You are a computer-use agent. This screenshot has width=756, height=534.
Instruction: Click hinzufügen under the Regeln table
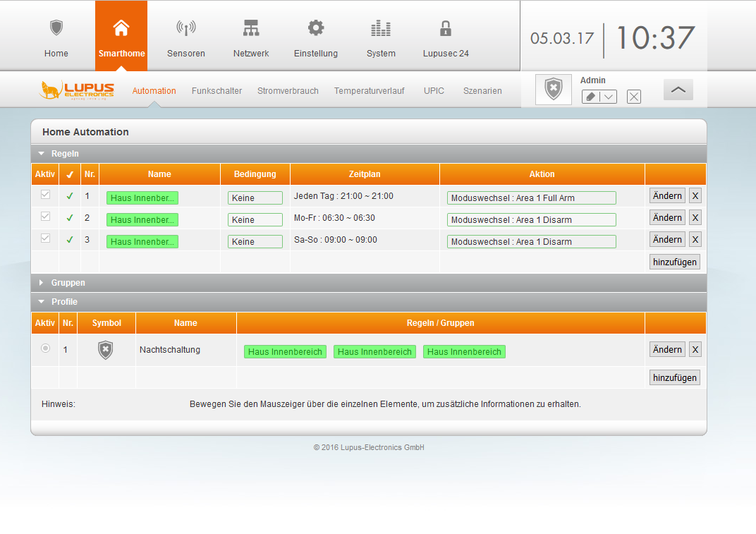[674, 262]
